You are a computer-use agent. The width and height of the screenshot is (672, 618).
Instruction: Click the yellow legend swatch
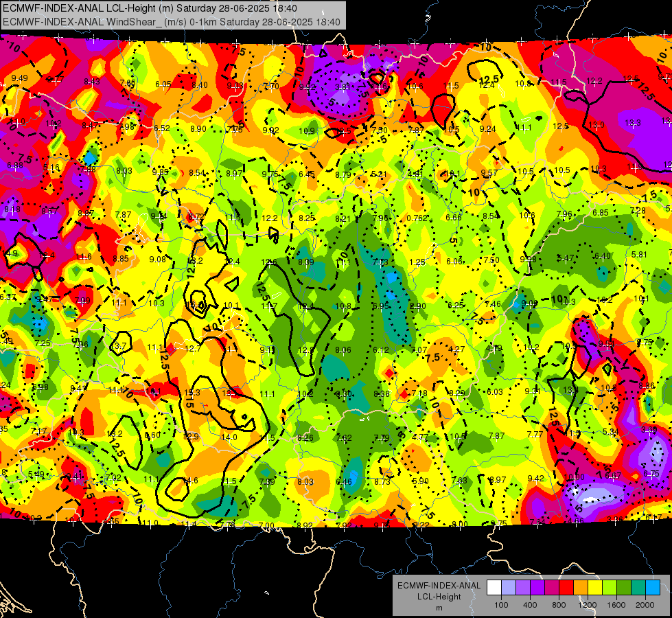(x=595, y=588)
